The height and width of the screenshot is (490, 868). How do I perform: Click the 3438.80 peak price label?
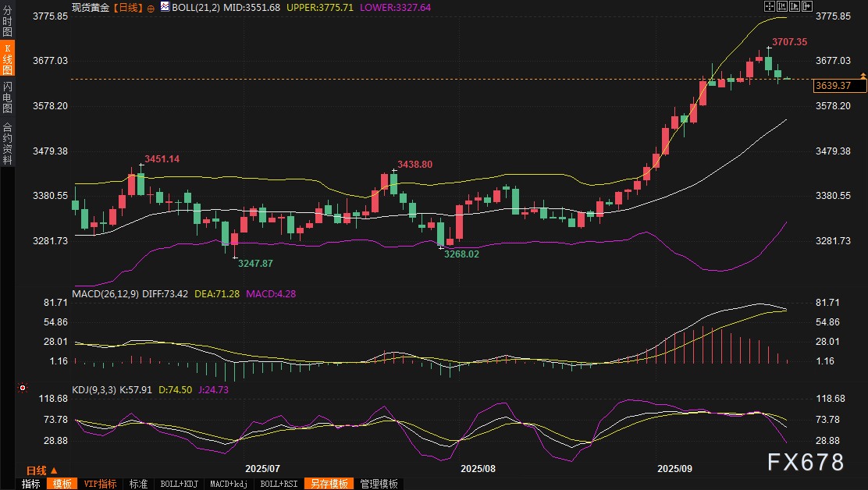[x=414, y=165]
